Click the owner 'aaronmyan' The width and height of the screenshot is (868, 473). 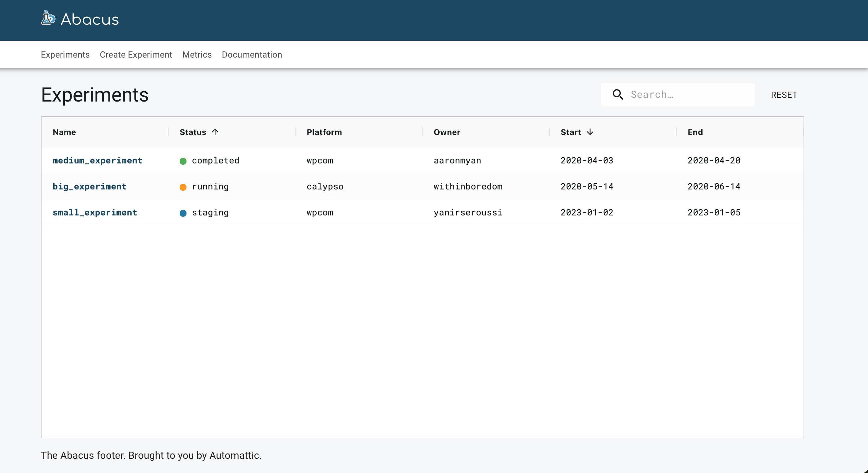click(x=457, y=161)
